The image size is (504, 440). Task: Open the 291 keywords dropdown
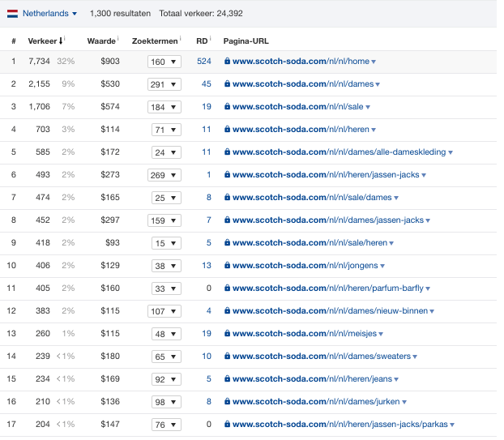click(164, 84)
